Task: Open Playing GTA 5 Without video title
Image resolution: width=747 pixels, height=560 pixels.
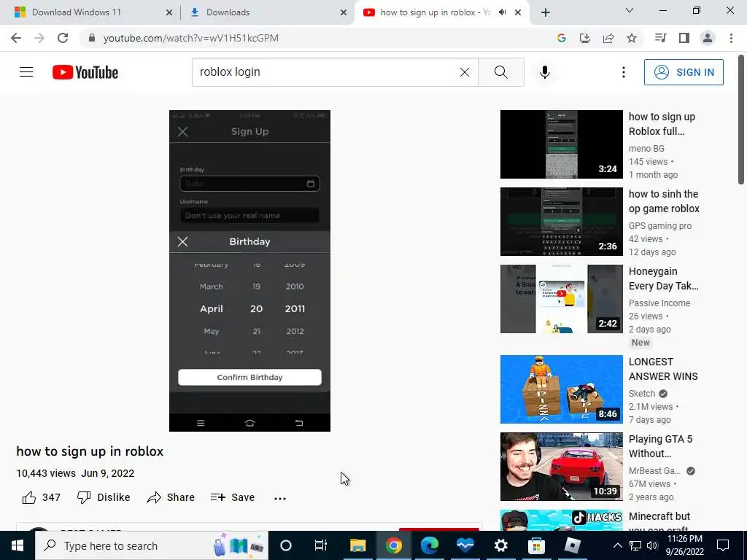Action: coord(660,446)
